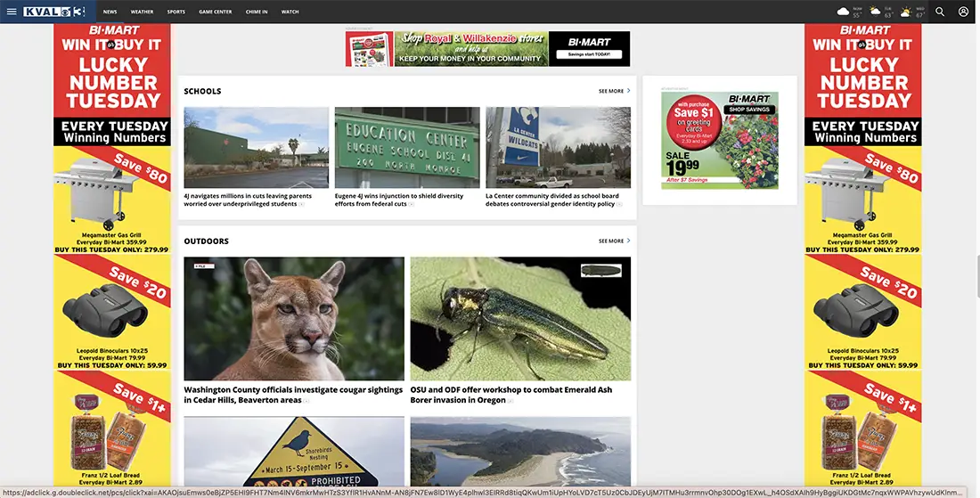Click the left Megamaster Gas Grill ad

coord(112,200)
